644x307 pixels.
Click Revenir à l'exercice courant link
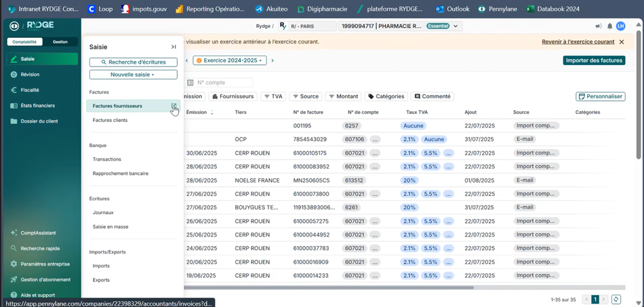[578, 42]
